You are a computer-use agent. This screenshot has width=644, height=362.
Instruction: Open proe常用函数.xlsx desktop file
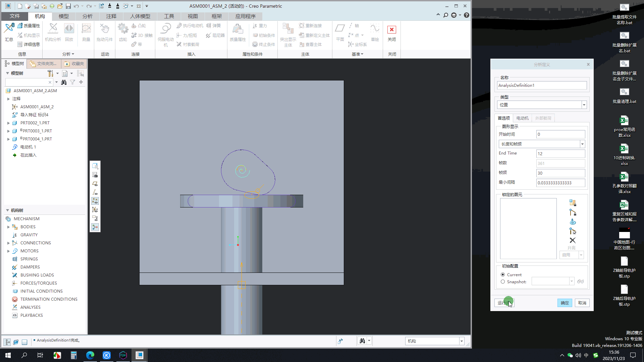point(624,127)
